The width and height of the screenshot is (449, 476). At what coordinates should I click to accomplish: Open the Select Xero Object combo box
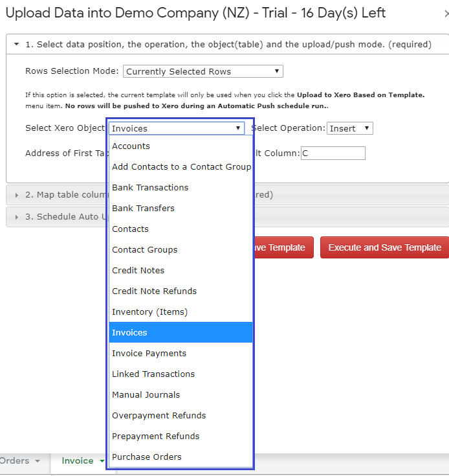pos(177,128)
